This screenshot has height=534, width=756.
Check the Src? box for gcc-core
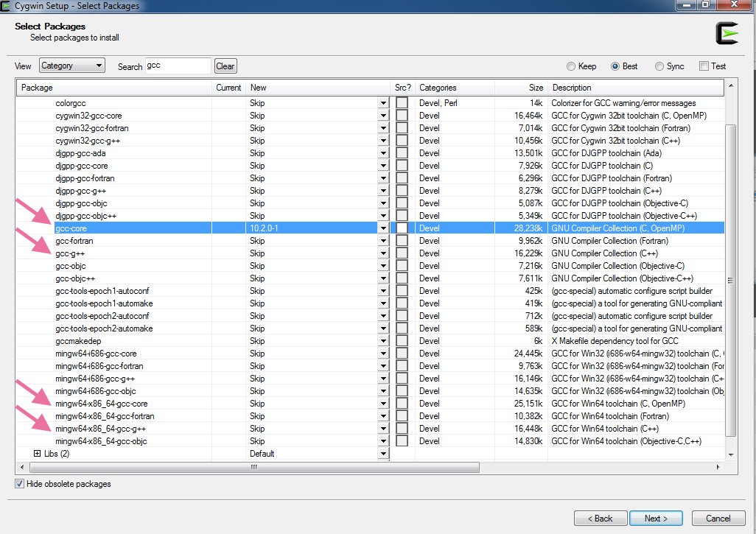[x=402, y=228]
